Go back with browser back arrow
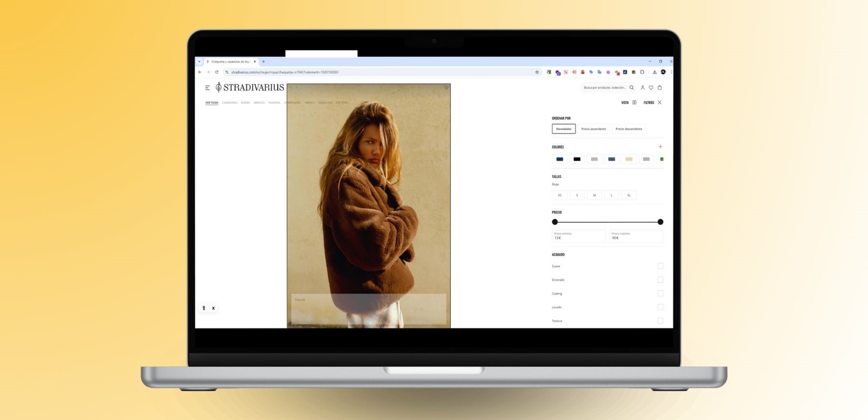This screenshot has height=420, width=868. point(200,72)
